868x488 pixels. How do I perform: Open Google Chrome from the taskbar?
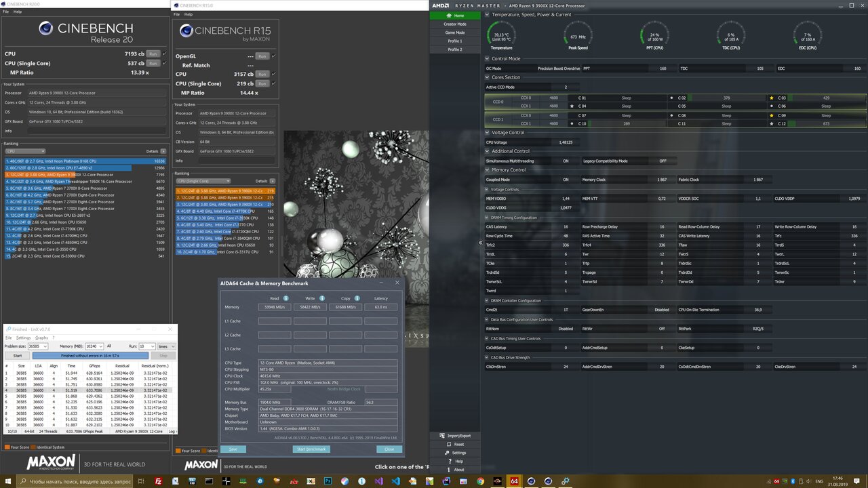tap(480, 481)
